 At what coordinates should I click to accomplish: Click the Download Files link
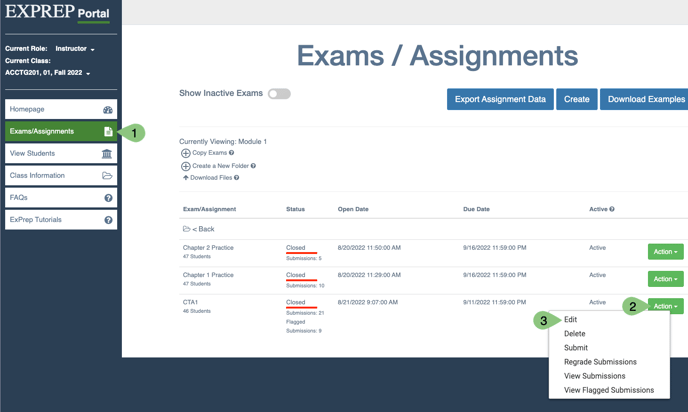211,178
